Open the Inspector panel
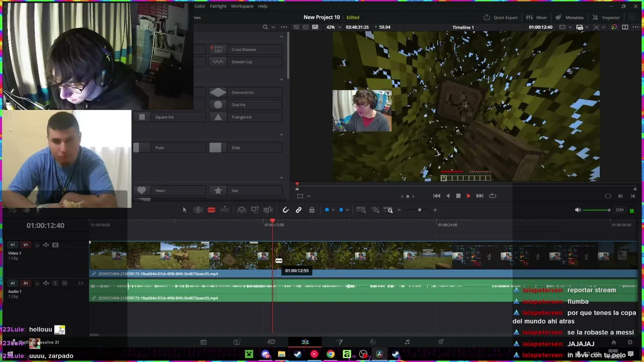The image size is (644, 362). click(x=606, y=18)
